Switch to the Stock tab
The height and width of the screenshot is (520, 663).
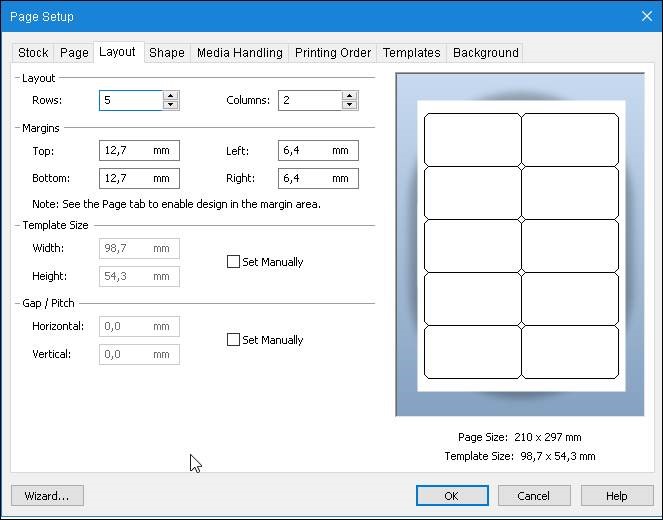pyautogui.click(x=33, y=53)
